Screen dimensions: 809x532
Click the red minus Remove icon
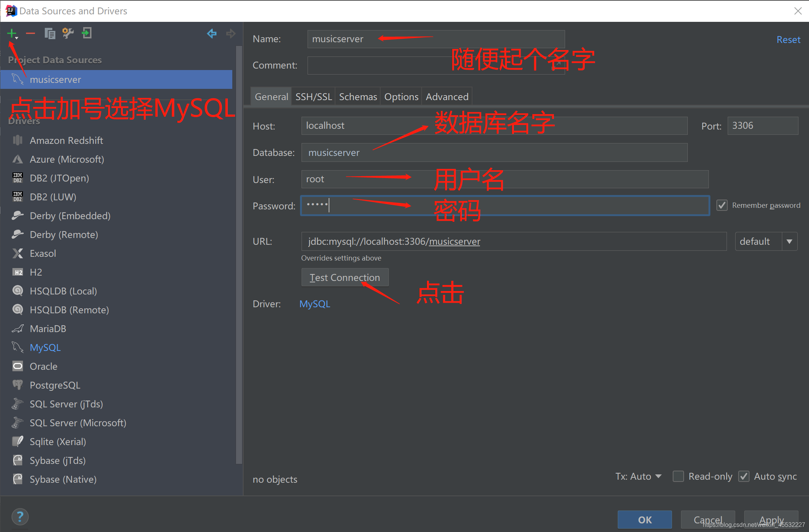point(30,34)
